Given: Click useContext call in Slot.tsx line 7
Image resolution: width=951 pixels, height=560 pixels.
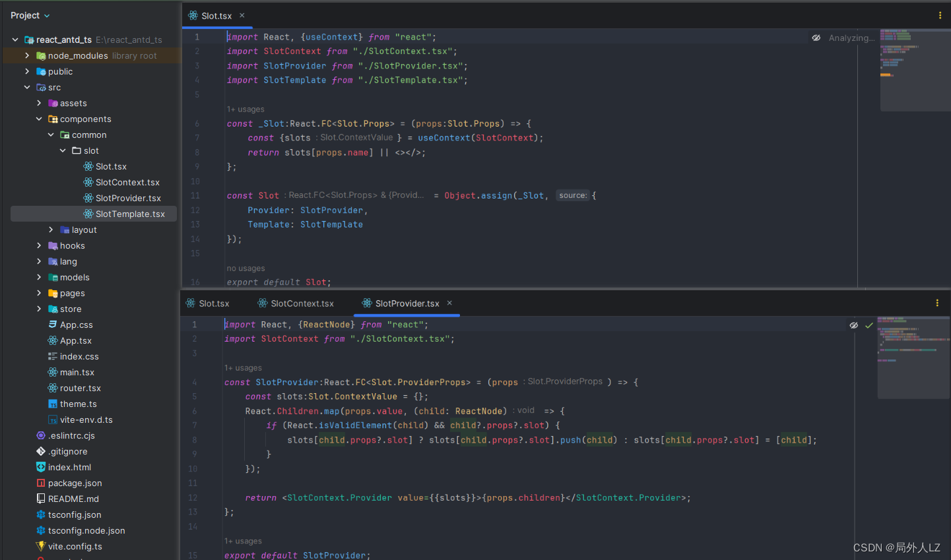Looking at the screenshot, I should 444,138.
